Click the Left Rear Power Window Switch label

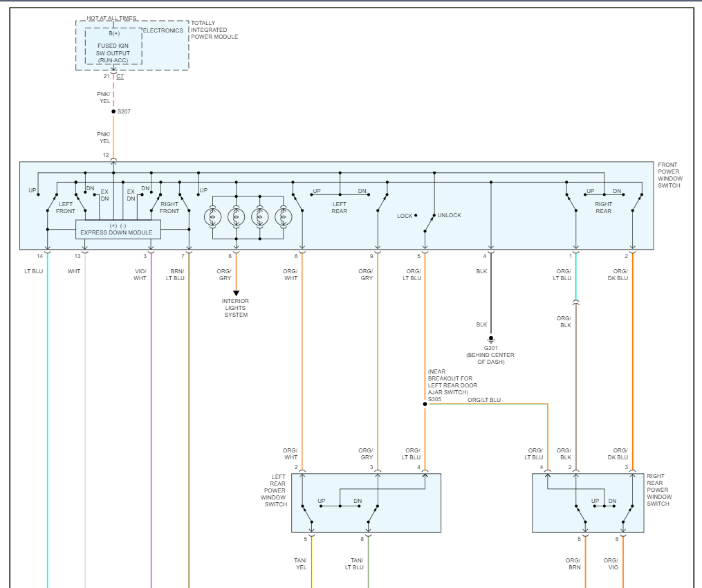point(275,490)
